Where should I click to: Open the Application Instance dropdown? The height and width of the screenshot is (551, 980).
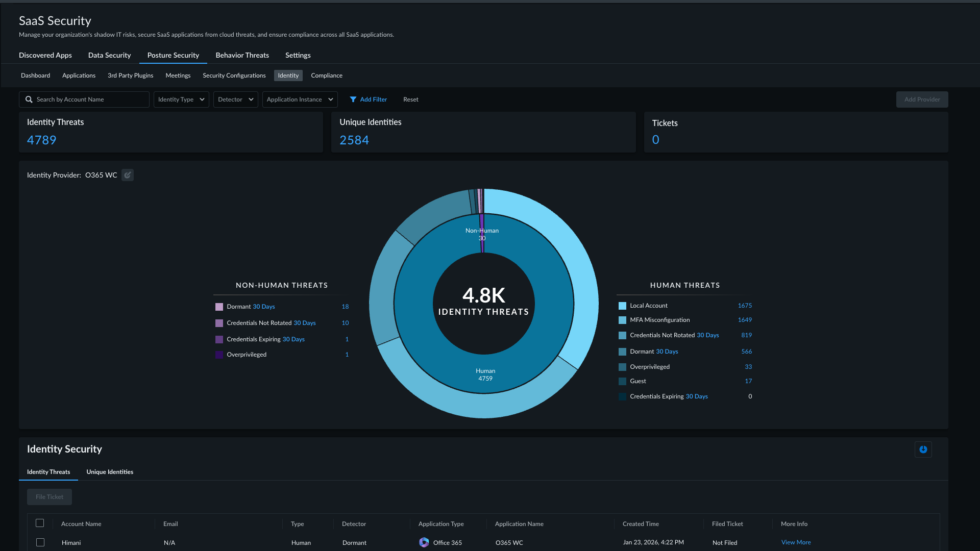tap(300, 99)
